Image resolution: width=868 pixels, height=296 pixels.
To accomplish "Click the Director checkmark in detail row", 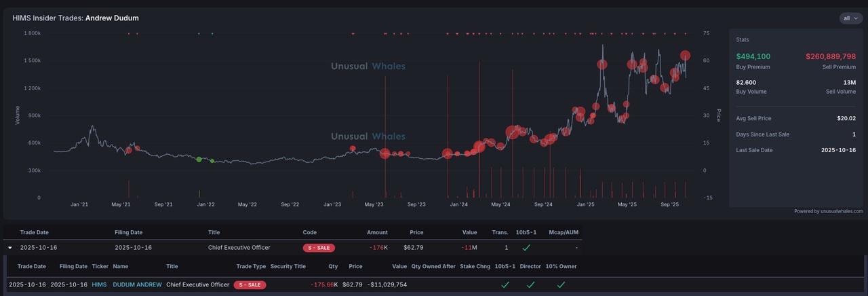I will 530,284.
